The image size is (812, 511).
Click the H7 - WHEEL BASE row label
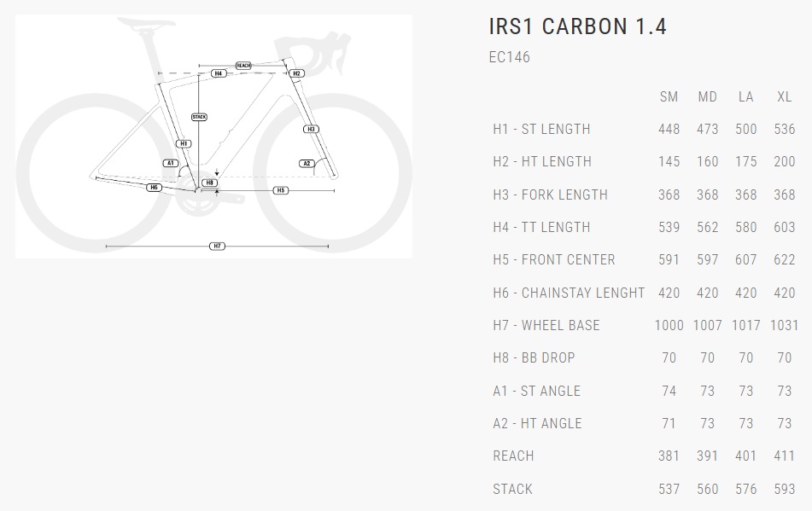(546, 325)
